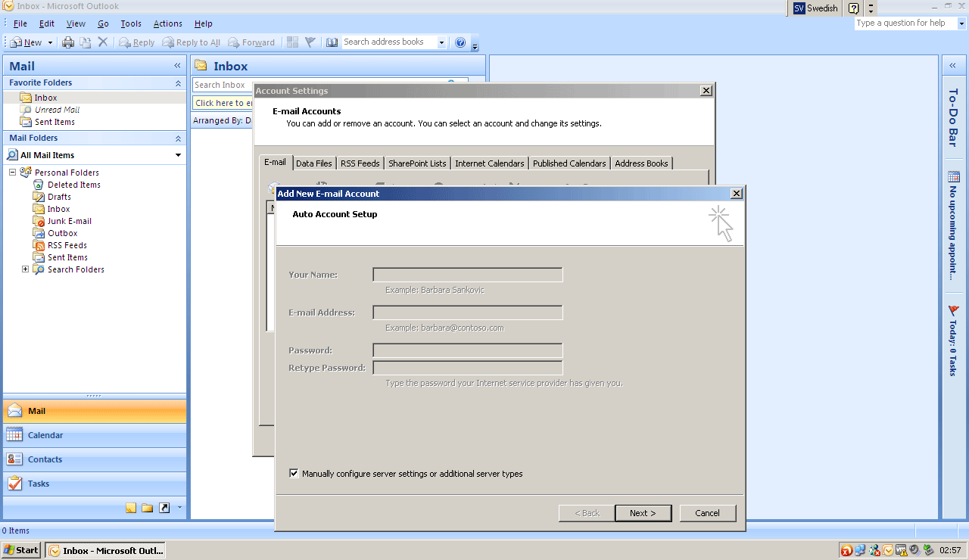Screen dimensions: 969x560
Task: Switch to the Address Books tab
Action: (x=641, y=163)
